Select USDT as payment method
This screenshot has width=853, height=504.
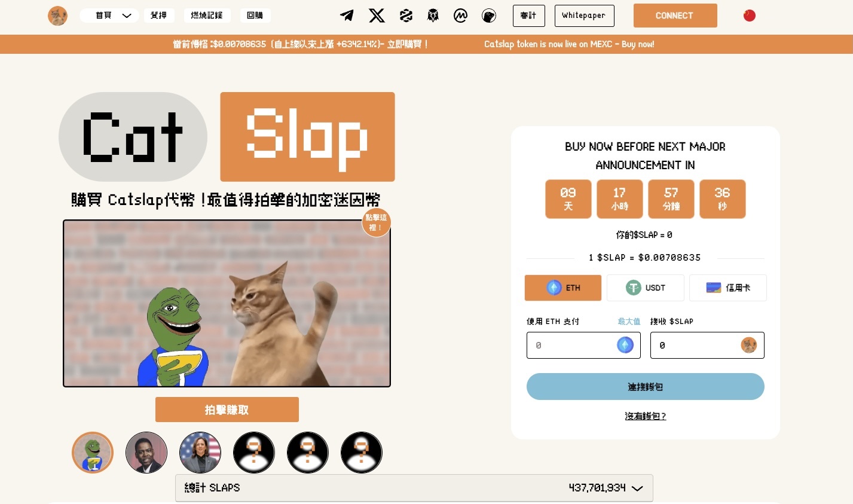tap(645, 288)
